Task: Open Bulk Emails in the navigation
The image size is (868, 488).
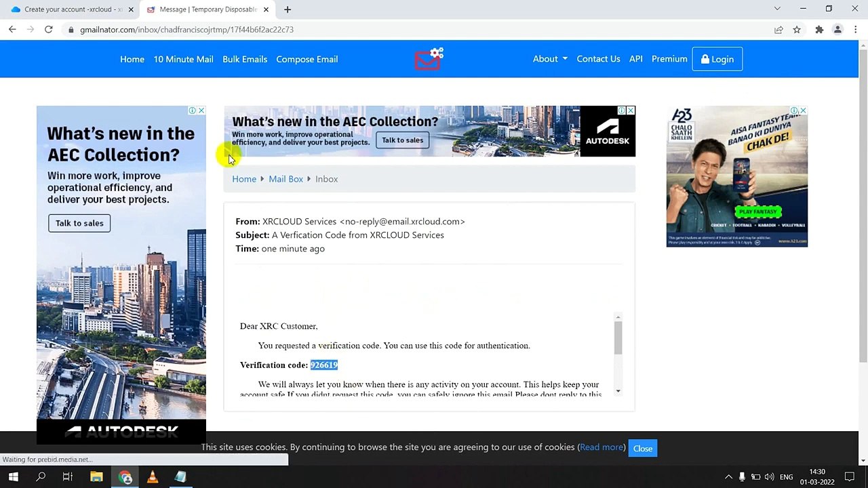Action: tap(245, 59)
